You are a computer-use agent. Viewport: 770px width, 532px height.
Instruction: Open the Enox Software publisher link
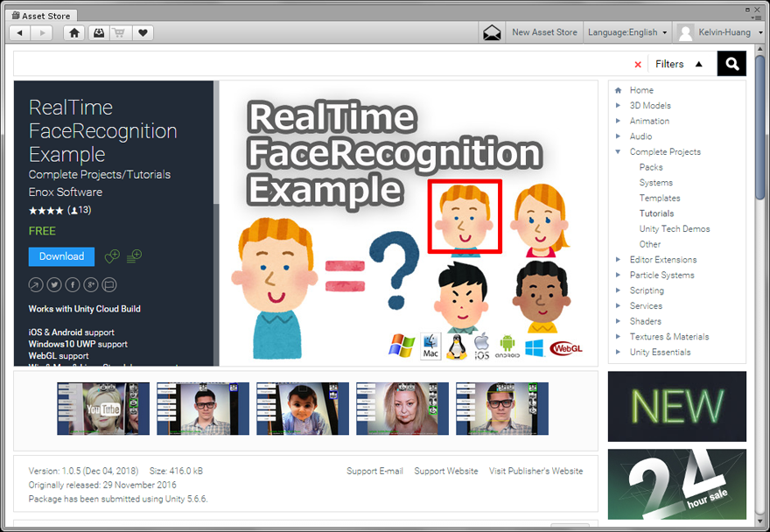[66, 192]
